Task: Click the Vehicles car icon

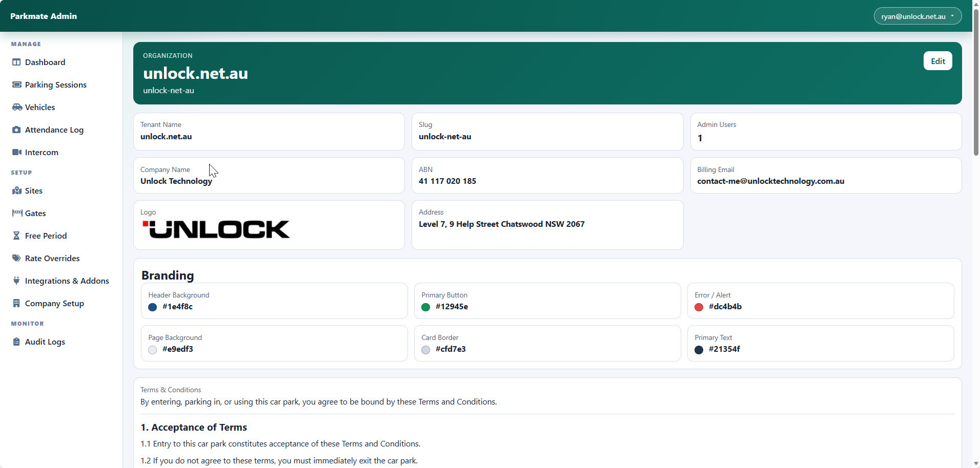Action: click(17, 107)
